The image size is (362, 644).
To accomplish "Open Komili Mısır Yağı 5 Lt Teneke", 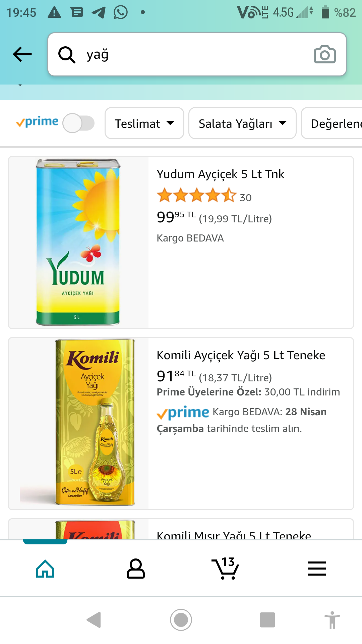I will tap(234, 535).
